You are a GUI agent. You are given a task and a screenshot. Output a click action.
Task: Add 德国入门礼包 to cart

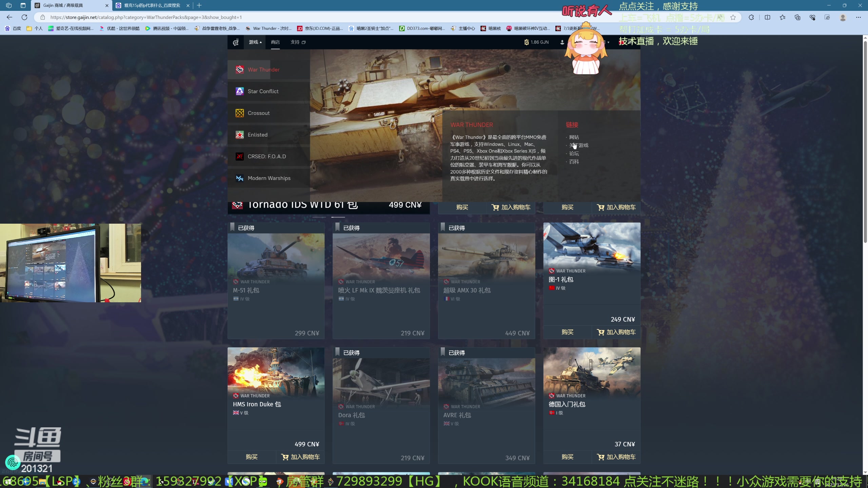[616, 457]
